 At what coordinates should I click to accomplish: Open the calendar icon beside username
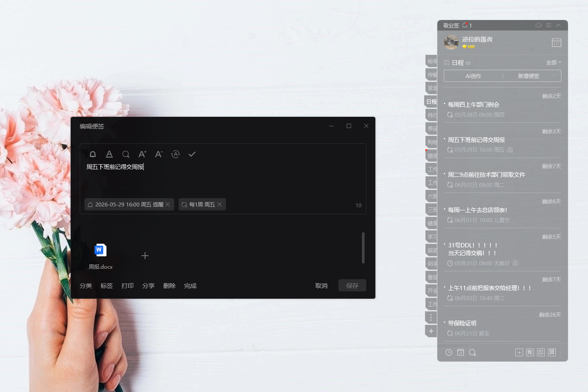557,42
